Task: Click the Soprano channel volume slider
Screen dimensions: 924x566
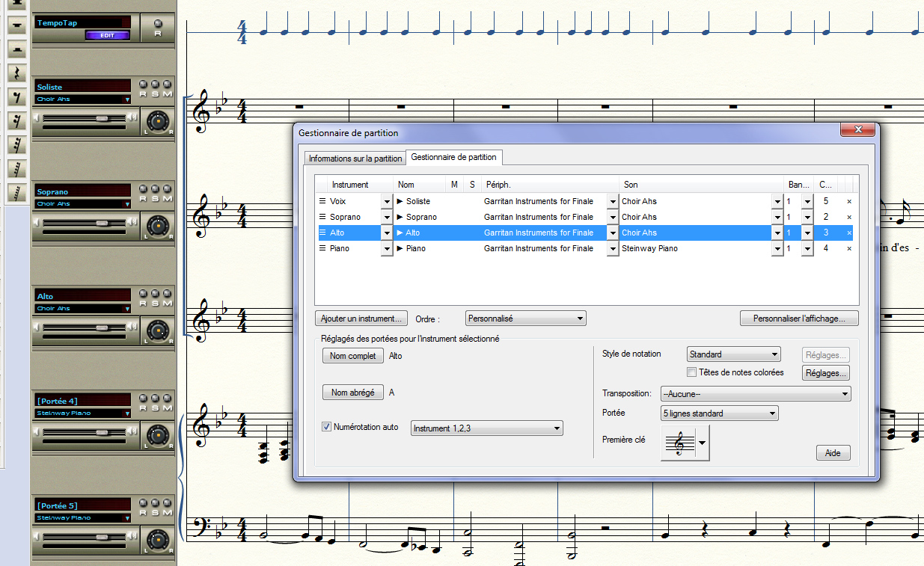Action: (x=101, y=223)
